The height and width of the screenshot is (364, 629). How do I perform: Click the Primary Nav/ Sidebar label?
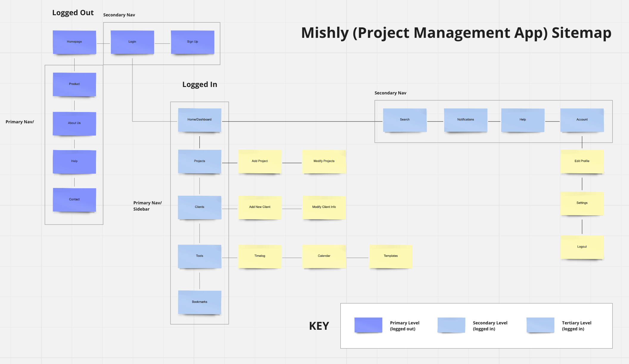148,206
